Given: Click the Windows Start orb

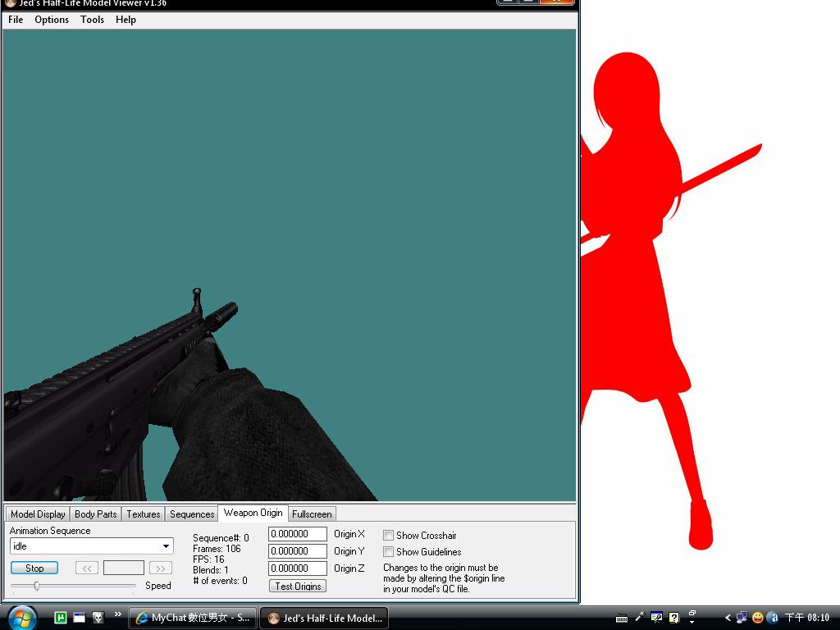Looking at the screenshot, I should point(22,618).
